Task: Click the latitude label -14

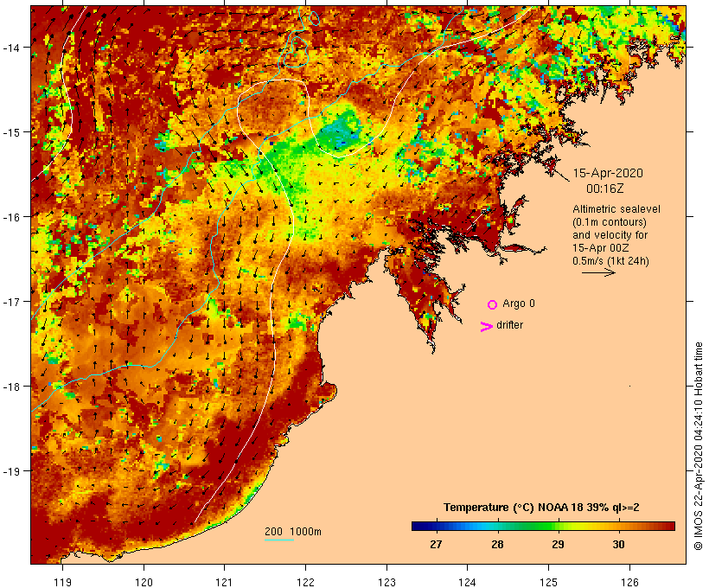Action: [x=11, y=48]
